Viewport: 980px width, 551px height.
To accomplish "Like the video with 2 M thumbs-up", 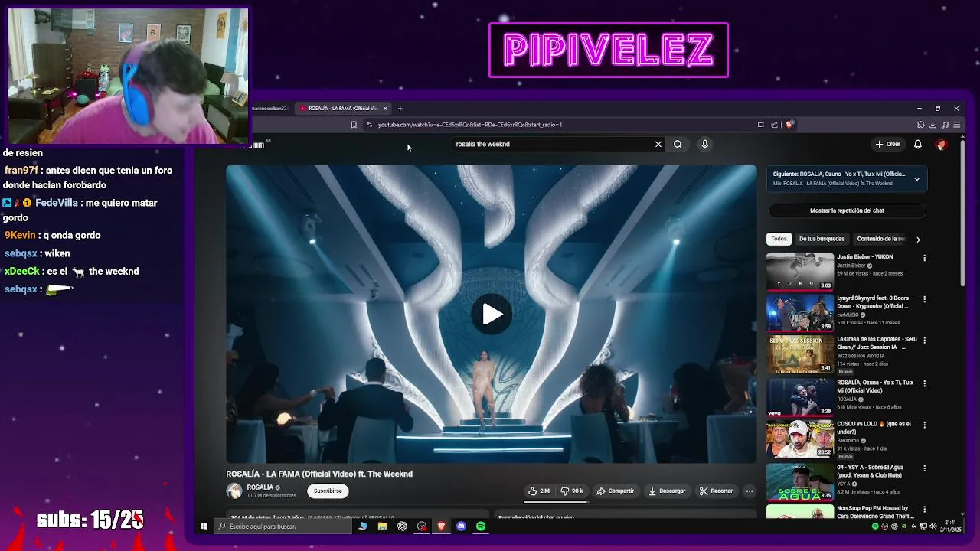I will (x=539, y=491).
